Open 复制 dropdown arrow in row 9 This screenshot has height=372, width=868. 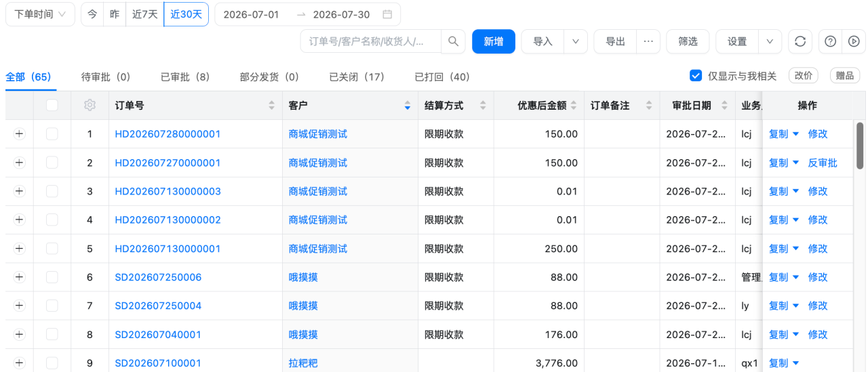coord(796,363)
